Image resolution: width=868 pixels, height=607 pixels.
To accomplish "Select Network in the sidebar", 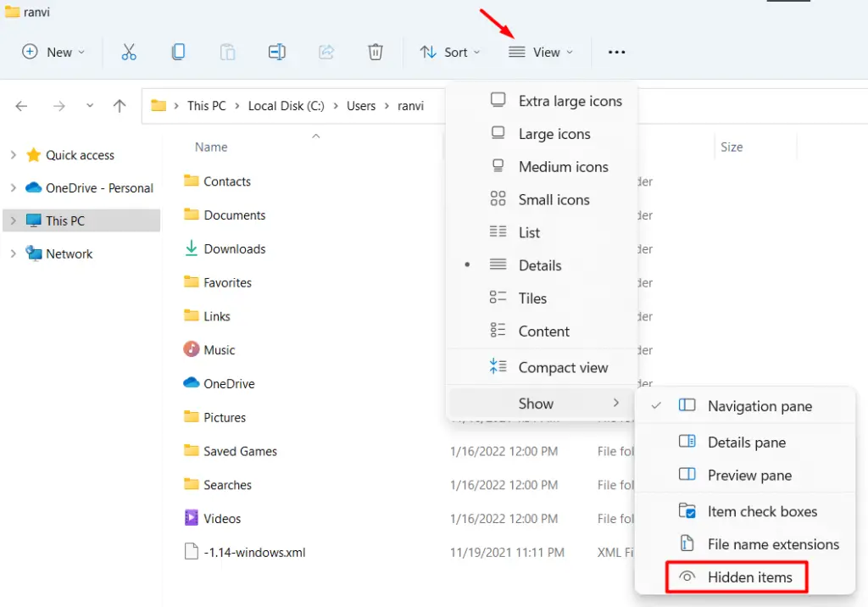I will tap(69, 253).
